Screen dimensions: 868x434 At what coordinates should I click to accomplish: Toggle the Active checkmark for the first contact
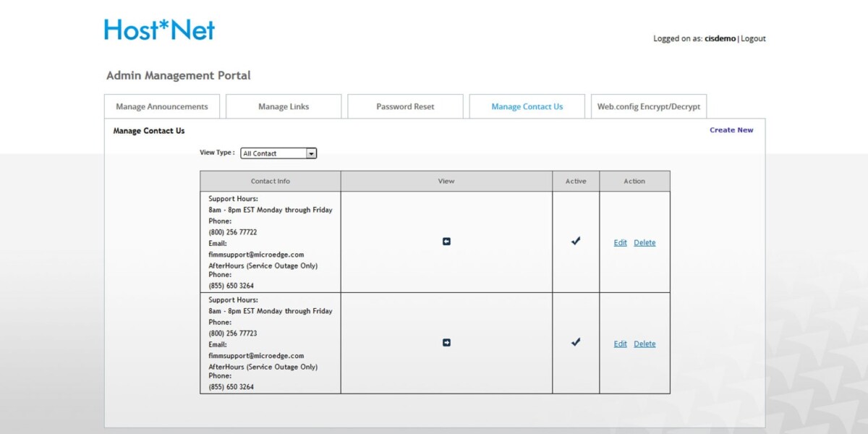(576, 242)
